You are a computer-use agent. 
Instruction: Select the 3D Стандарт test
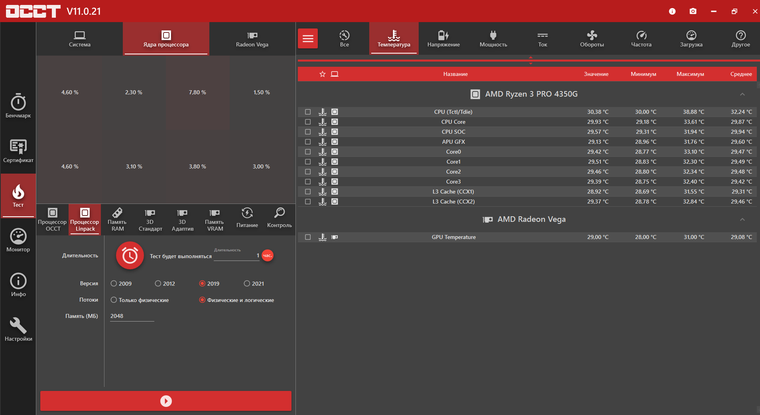coord(150,219)
